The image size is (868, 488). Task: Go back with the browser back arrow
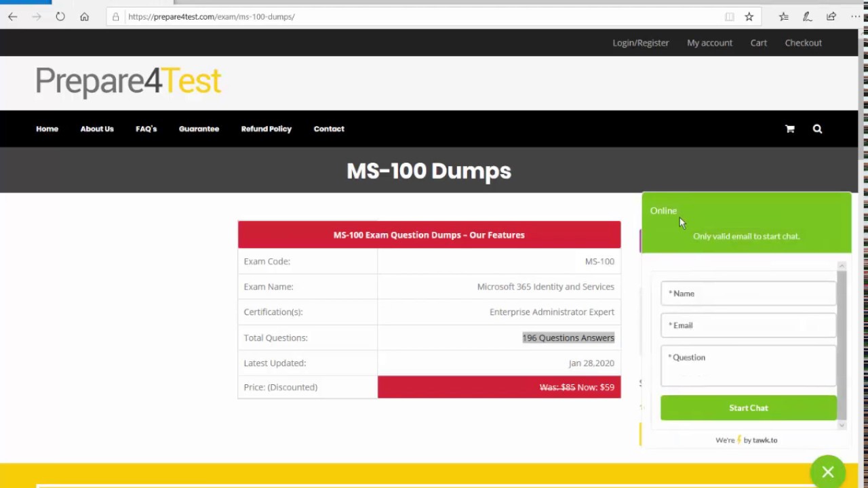click(x=13, y=16)
